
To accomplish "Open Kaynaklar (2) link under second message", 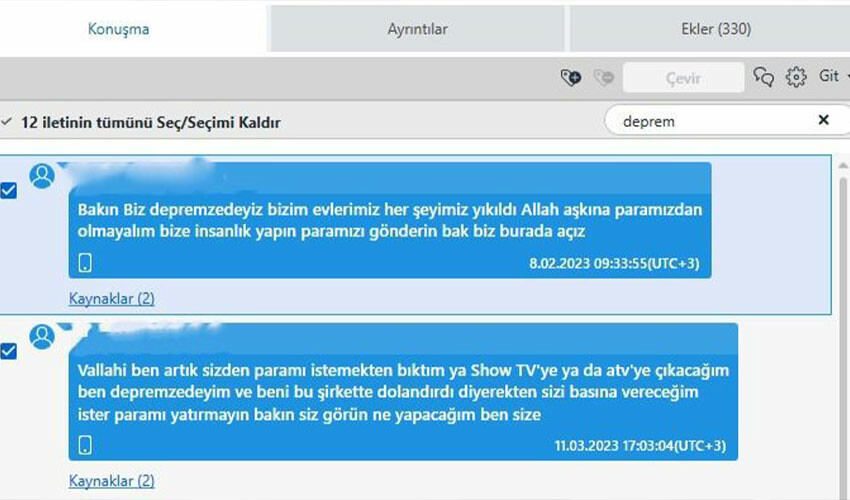I will tap(111, 481).
